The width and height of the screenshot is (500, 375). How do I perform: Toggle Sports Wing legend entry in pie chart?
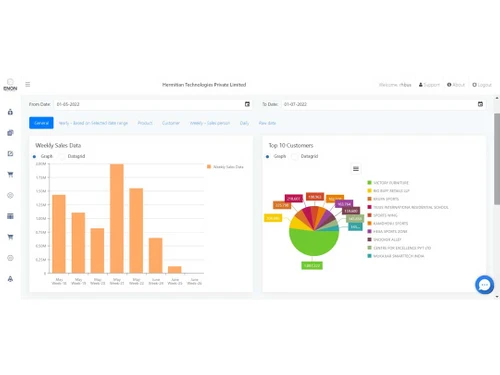(383, 215)
